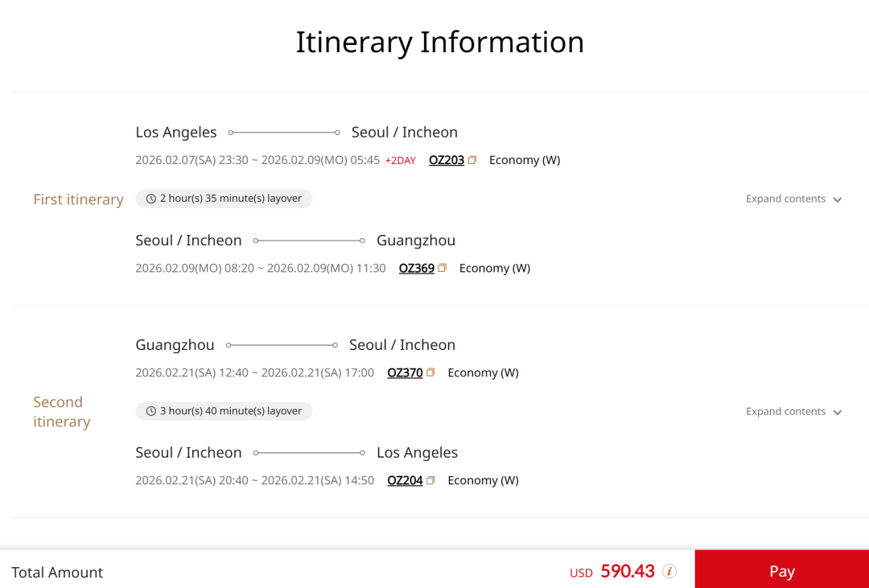Click the clock icon on 3 hour 40 minute layover
The image size is (869, 588).
[x=150, y=411]
